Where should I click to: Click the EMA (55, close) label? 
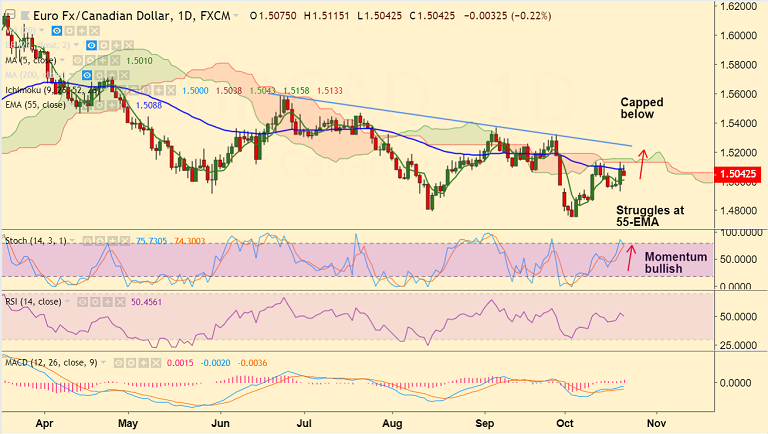(35, 105)
